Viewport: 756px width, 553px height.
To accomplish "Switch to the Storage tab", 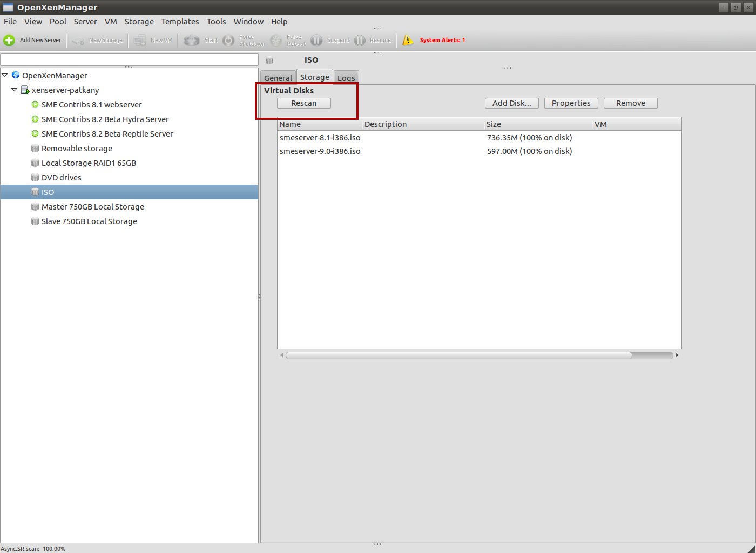I will [x=315, y=77].
